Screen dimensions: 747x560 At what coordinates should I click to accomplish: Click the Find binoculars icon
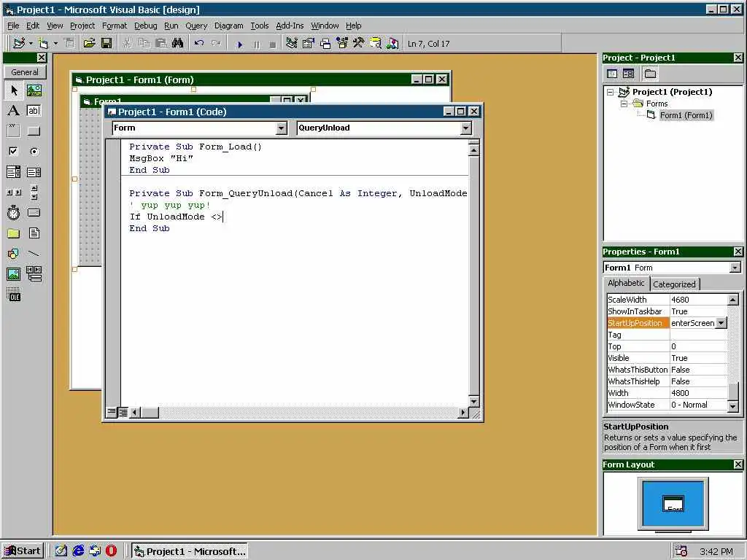tap(178, 43)
